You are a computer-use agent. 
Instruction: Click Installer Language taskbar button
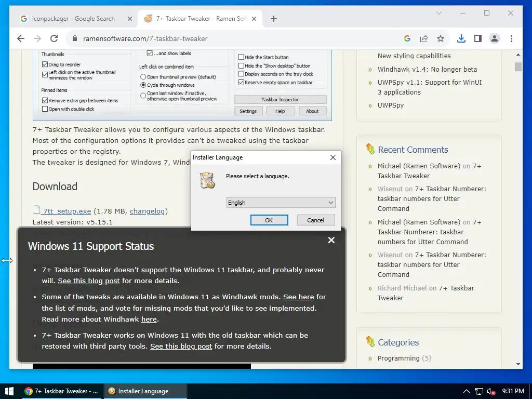(x=145, y=391)
